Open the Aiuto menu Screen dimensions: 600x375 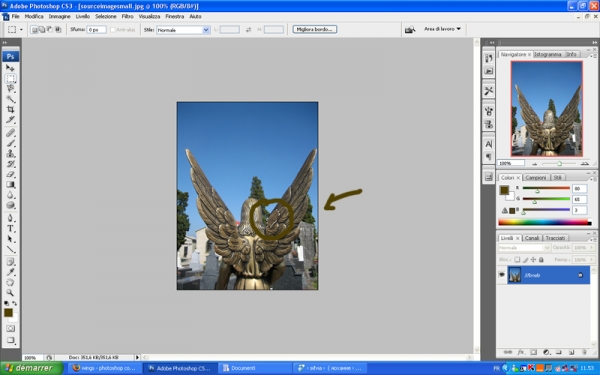195,16
